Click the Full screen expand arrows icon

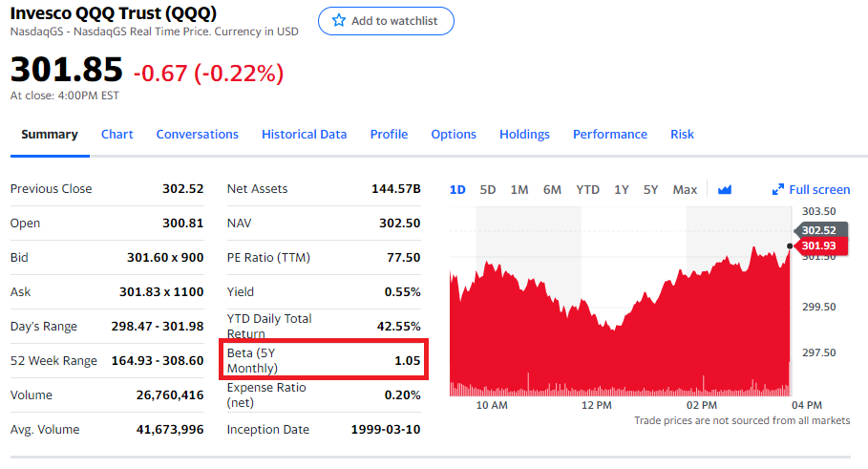click(x=778, y=190)
